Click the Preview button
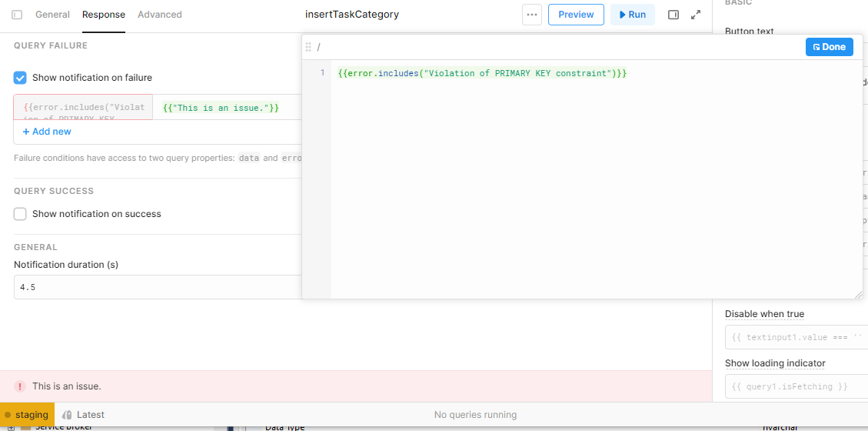 [576, 15]
